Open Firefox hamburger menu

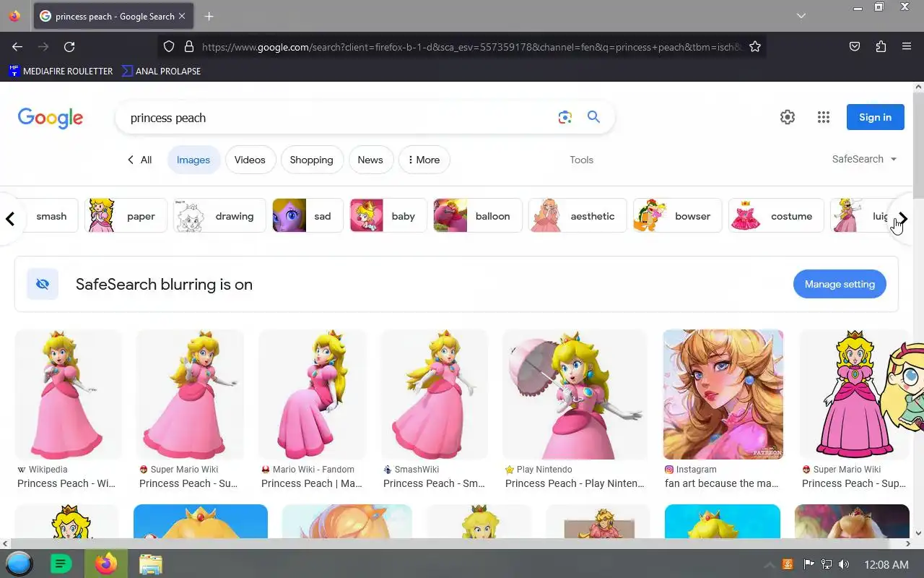tap(907, 47)
